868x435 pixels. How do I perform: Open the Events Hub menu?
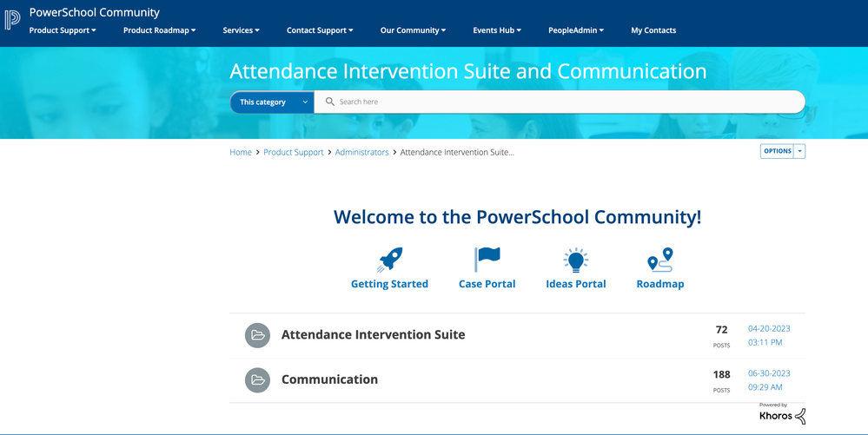click(x=497, y=30)
